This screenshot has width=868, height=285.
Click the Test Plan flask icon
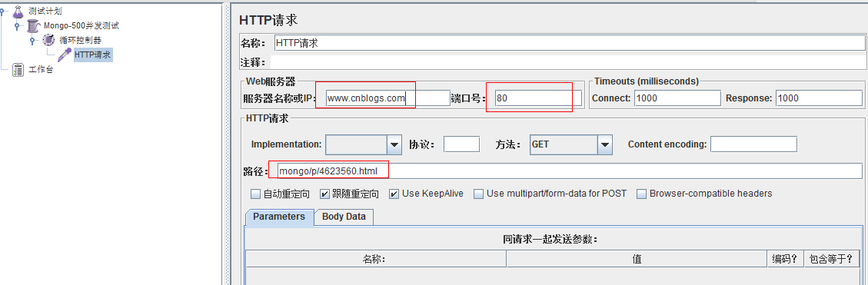[x=18, y=11]
